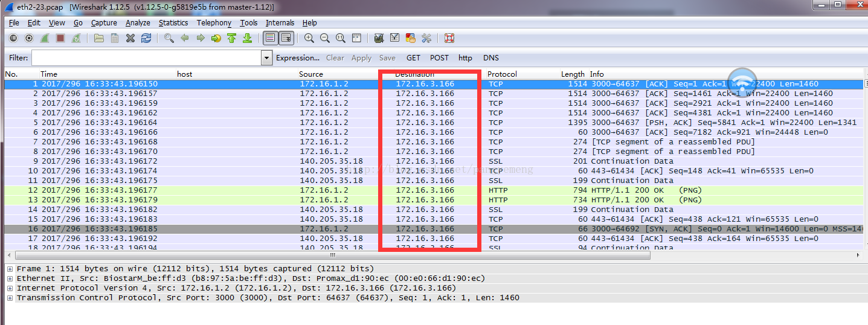Image resolution: width=868 pixels, height=325 pixels.
Task: Zoom in toolbar icon
Action: [x=309, y=38]
